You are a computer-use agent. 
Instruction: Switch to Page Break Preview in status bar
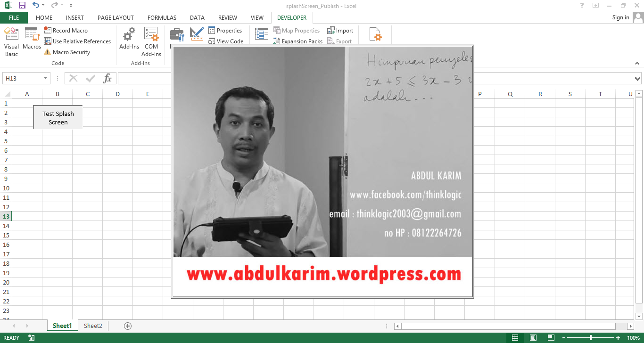[550, 338]
